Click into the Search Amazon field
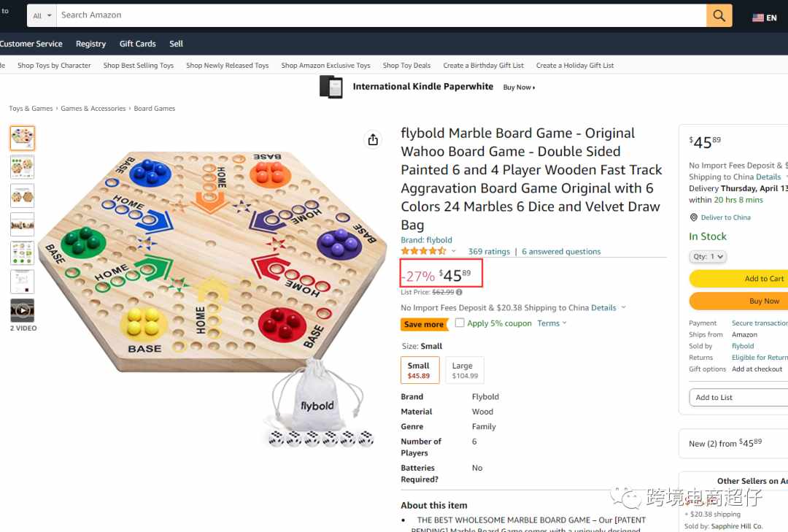The image size is (788, 532). (381, 15)
